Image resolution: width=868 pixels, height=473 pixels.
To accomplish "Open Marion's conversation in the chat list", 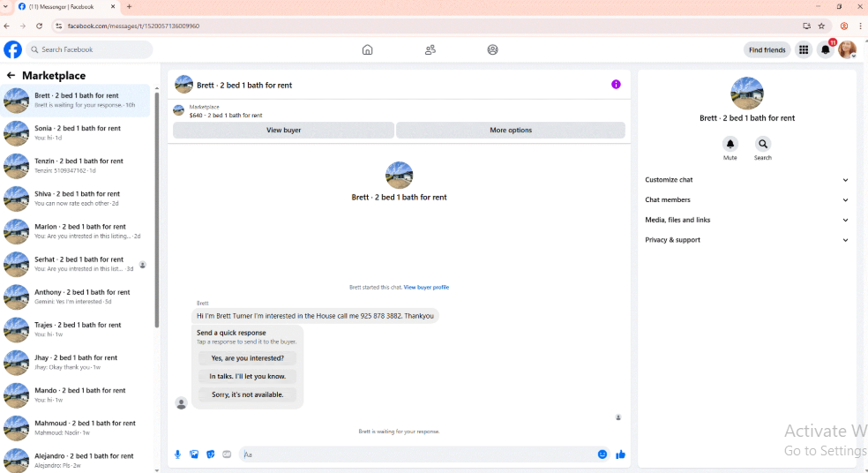I will pos(76,231).
